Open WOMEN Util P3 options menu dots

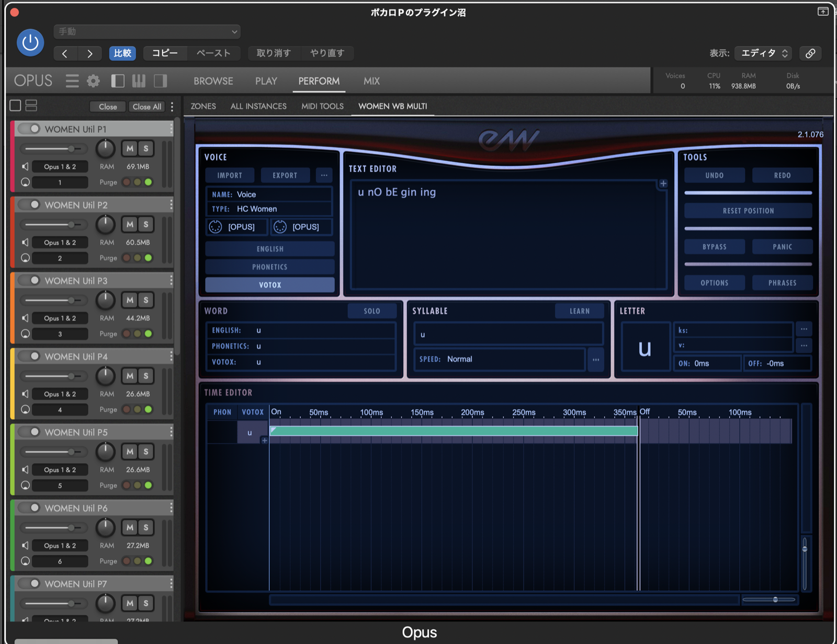point(171,281)
